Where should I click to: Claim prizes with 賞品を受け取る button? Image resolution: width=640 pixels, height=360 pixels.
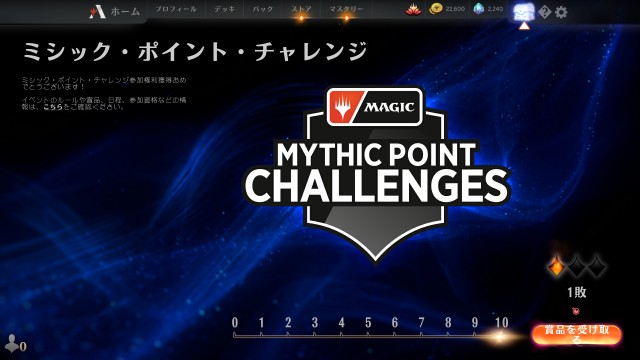576,335
